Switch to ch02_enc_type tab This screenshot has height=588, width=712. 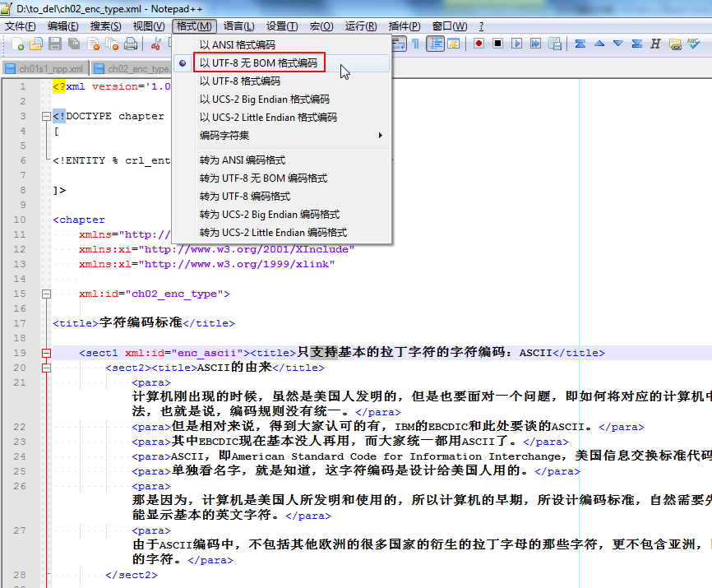[132, 68]
